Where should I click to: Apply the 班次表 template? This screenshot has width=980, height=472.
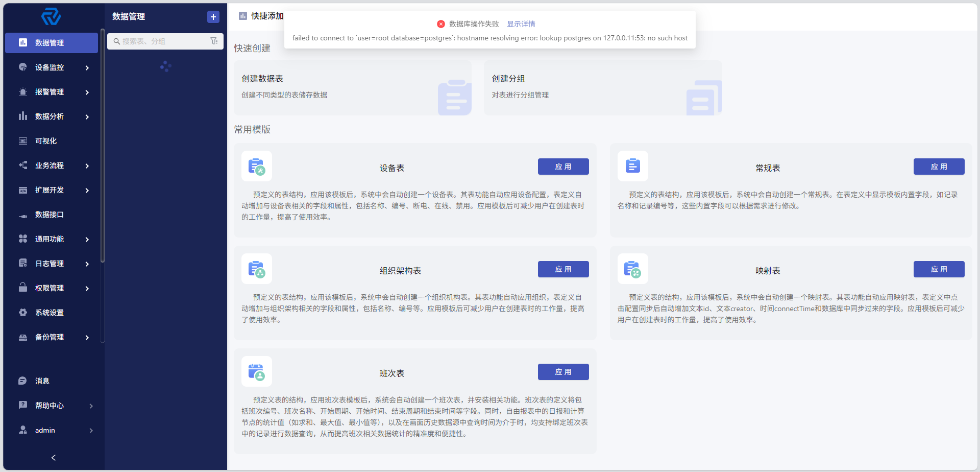click(x=563, y=372)
